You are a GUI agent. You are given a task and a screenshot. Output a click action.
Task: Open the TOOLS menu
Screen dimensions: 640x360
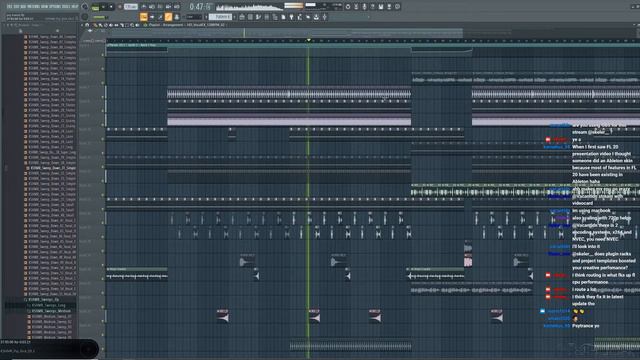(x=67, y=7)
